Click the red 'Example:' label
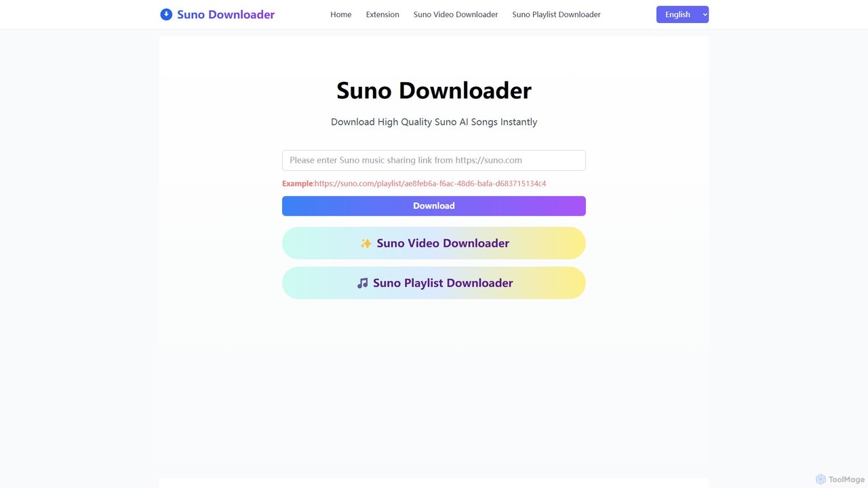This screenshot has width=868, height=488. tap(298, 184)
